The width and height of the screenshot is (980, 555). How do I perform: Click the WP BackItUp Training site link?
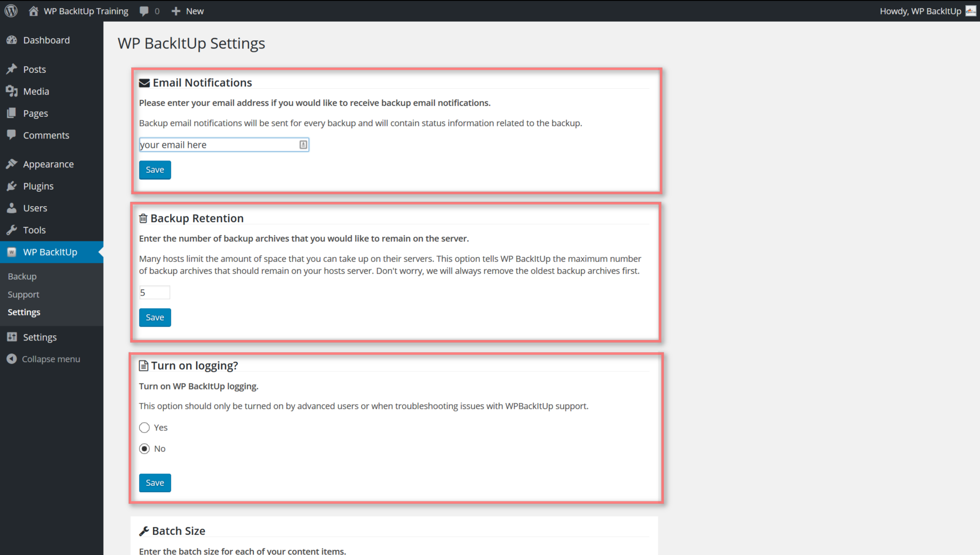tap(86, 11)
